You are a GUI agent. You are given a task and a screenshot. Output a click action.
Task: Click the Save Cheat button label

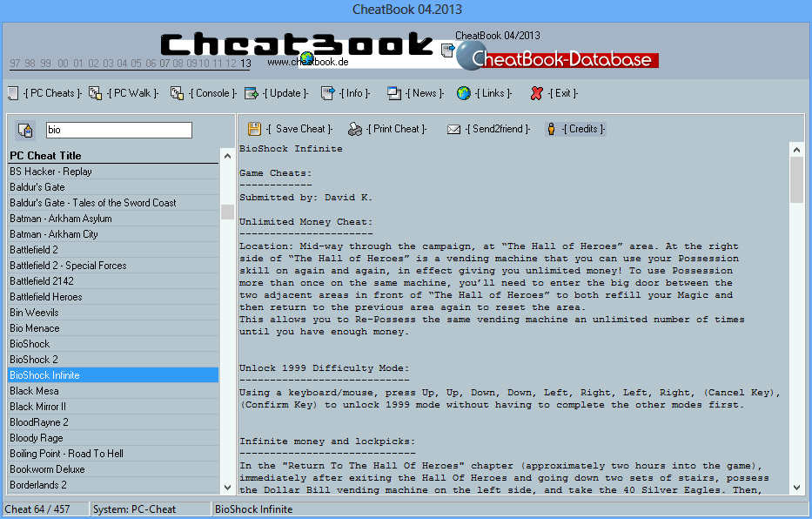[300, 129]
